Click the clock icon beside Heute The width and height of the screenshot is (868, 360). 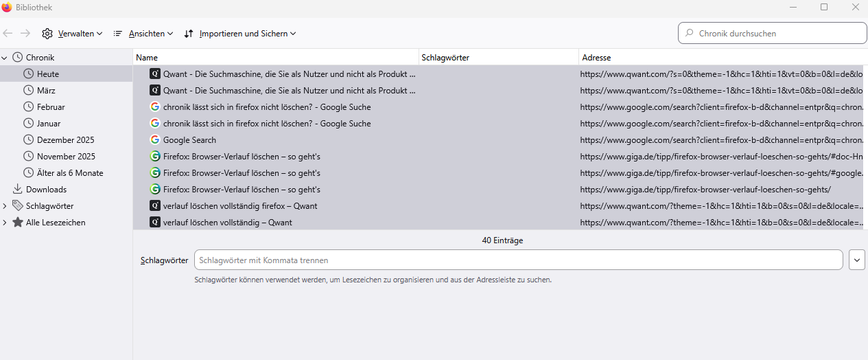(29, 74)
